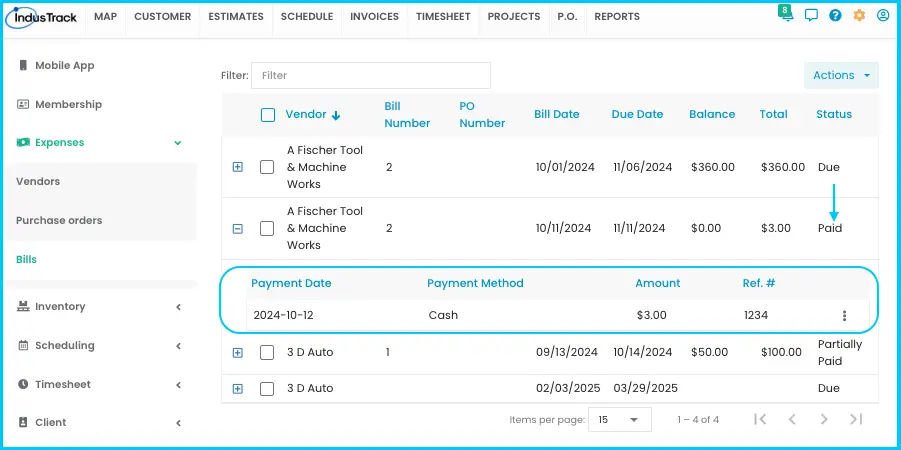Open the SCHEDULE tab
The height and width of the screenshot is (450, 901).
coord(307,17)
